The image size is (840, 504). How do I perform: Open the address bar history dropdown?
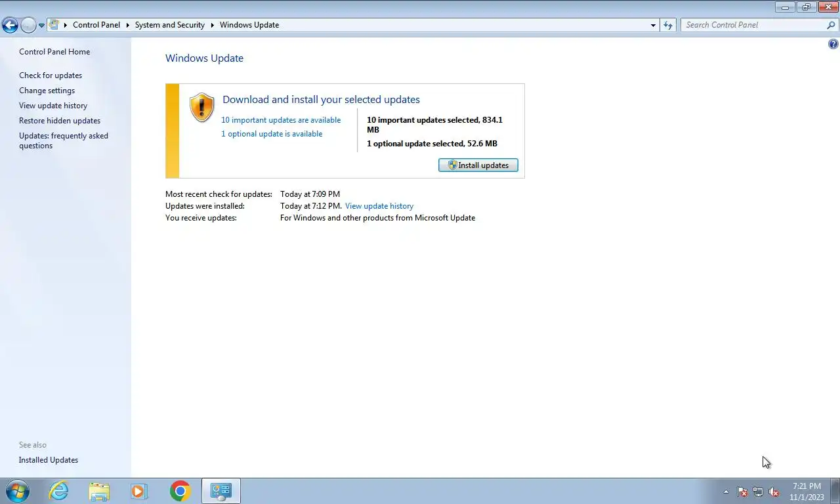[653, 25]
